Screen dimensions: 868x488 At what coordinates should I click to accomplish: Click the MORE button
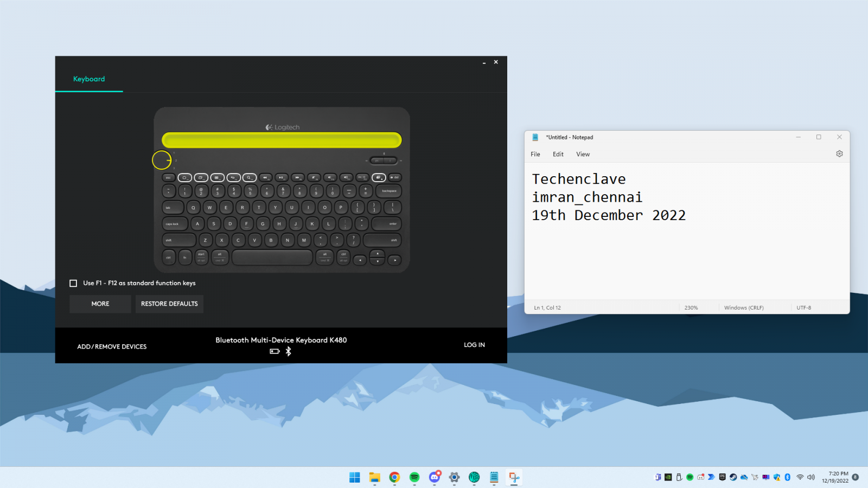coord(100,304)
